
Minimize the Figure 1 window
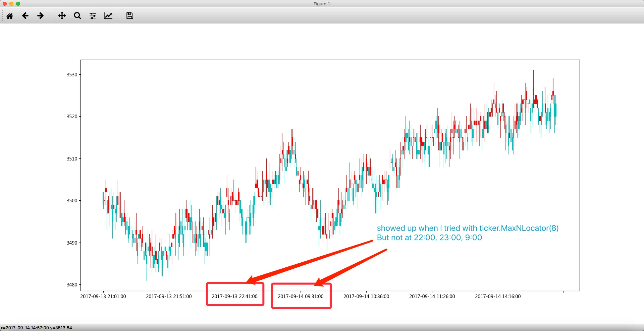click(11, 4)
